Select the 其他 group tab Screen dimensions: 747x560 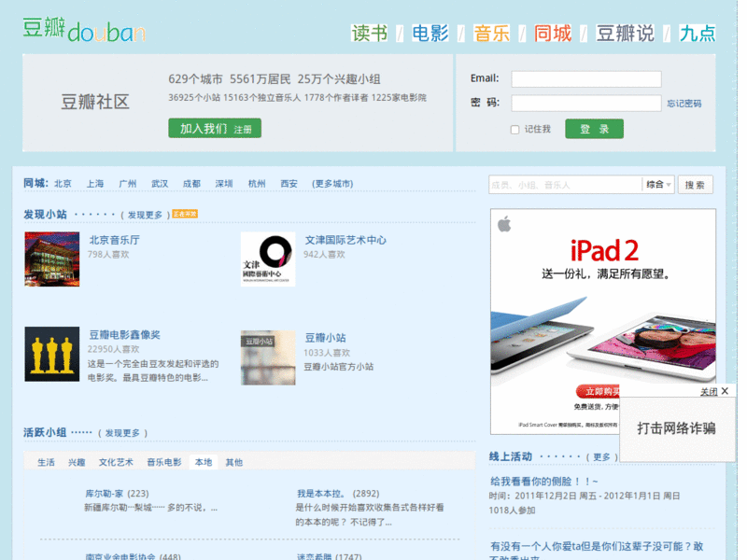point(234,462)
